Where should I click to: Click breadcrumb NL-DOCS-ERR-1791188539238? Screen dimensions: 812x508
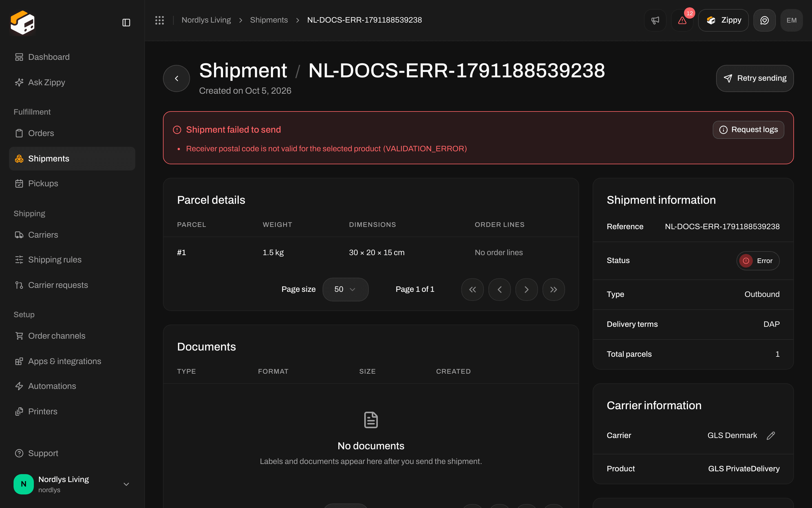pyautogui.click(x=364, y=20)
